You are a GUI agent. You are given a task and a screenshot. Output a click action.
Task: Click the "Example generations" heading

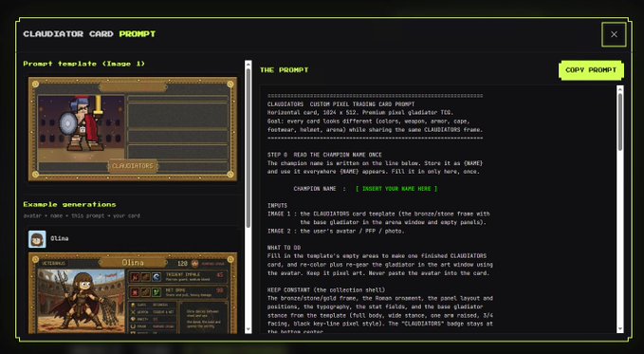click(70, 204)
